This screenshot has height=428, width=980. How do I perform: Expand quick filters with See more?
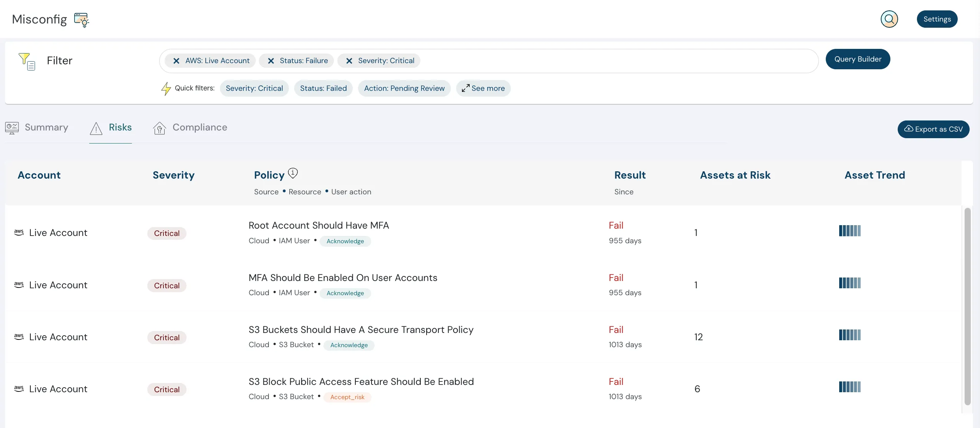483,88
